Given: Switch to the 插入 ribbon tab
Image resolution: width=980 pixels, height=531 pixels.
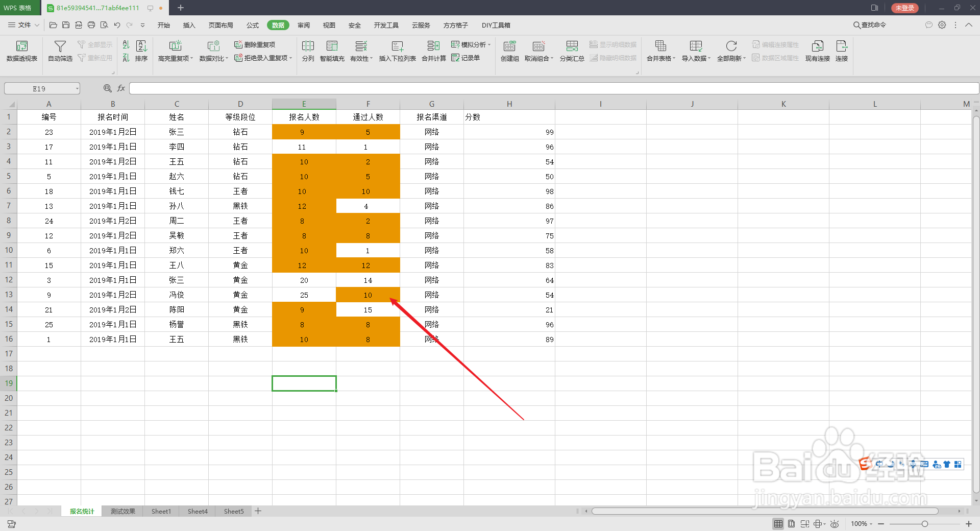Looking at the screenshot, I should [x=189, y=25].
